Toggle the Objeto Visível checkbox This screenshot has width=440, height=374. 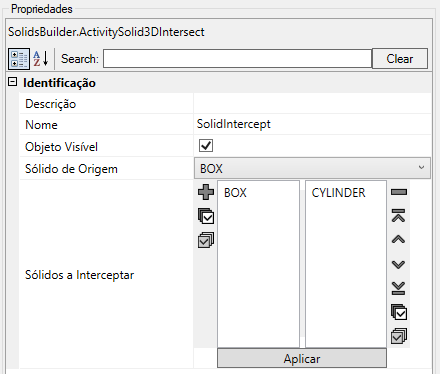[x=206, y=146]
